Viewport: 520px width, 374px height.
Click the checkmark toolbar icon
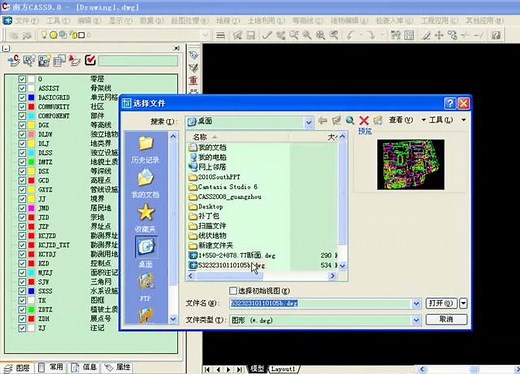tap(267, 35)
